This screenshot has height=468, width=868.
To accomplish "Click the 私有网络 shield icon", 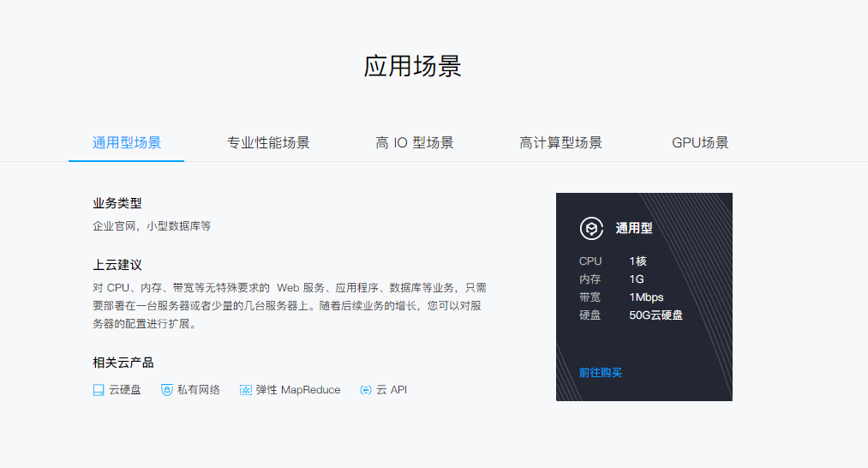I will 166,390.
